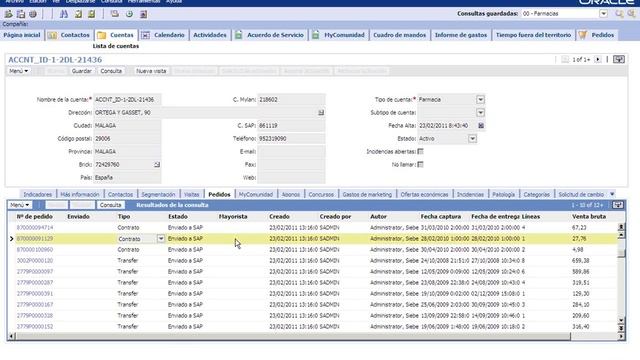
Task: Open order 3002P0000120 link
Action: click(35, 260)
